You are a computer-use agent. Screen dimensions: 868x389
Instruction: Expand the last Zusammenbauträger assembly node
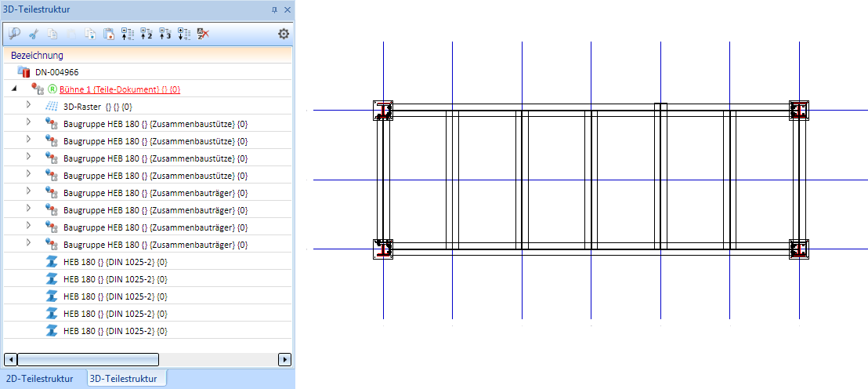pos(29,243)
